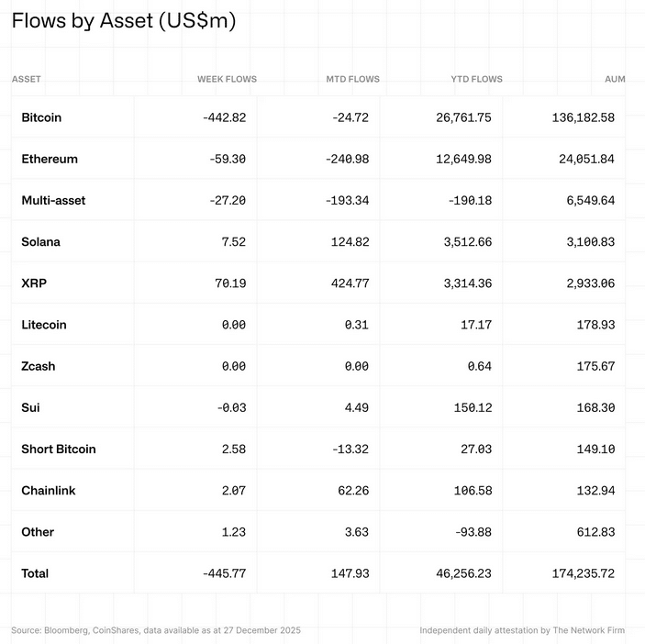Click the MTD FLOWS column header

(x=352, y=80)
